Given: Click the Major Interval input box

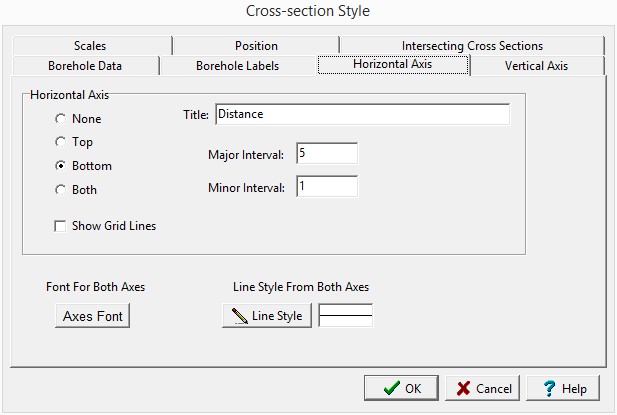Looking at the screenshot, I should (x=326, y=154).
